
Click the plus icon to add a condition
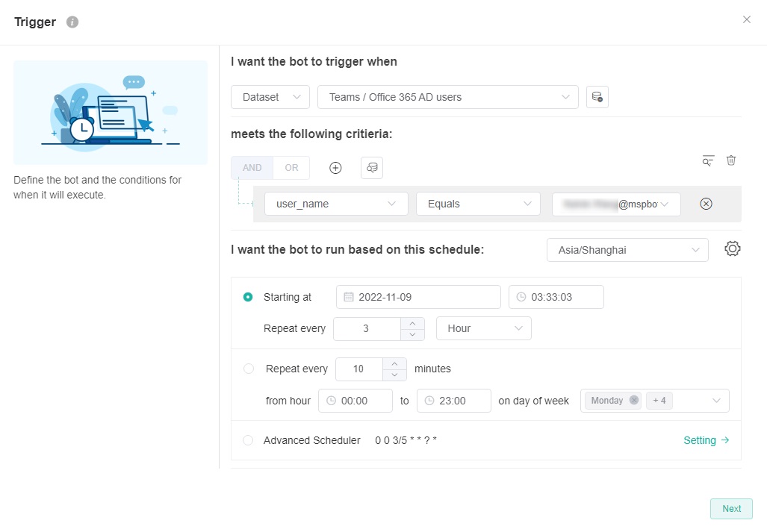[335, 167]
